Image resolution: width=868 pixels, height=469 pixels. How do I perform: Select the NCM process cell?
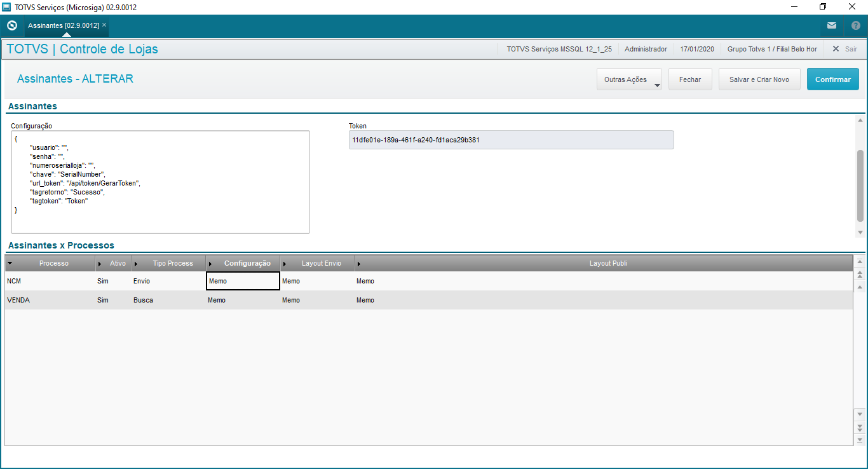click(50, 281)
